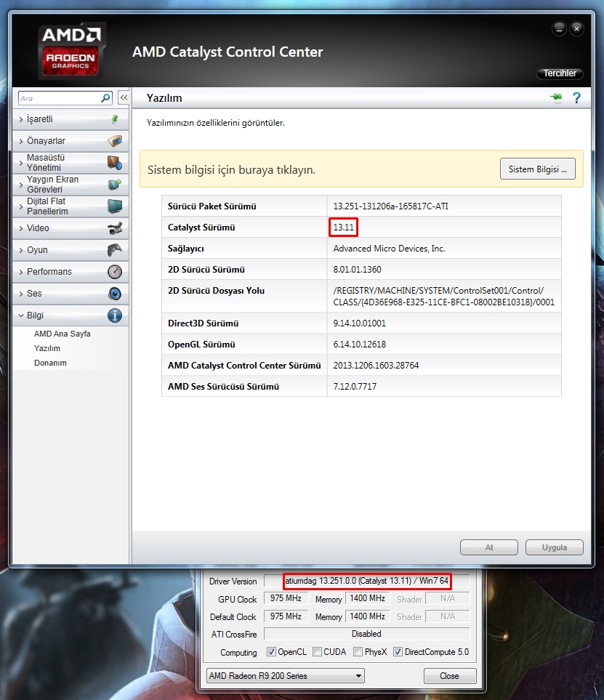Click the Sağlayıcı value Advanced Micro Devices

pyautogui.click(x=390, y=248)
